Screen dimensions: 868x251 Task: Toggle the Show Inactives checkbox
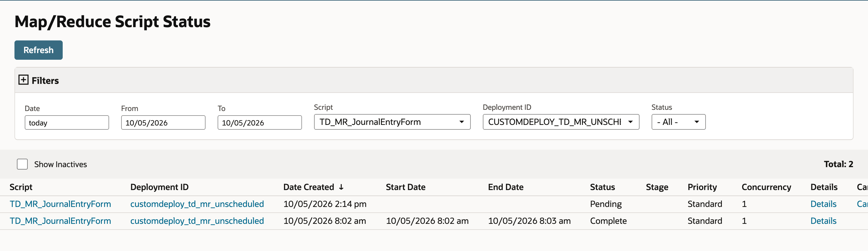22,164
